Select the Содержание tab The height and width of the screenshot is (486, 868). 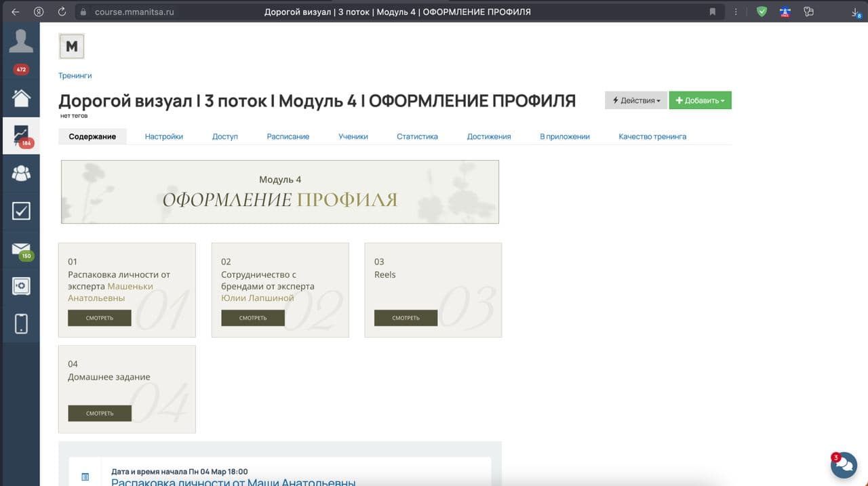92,136
